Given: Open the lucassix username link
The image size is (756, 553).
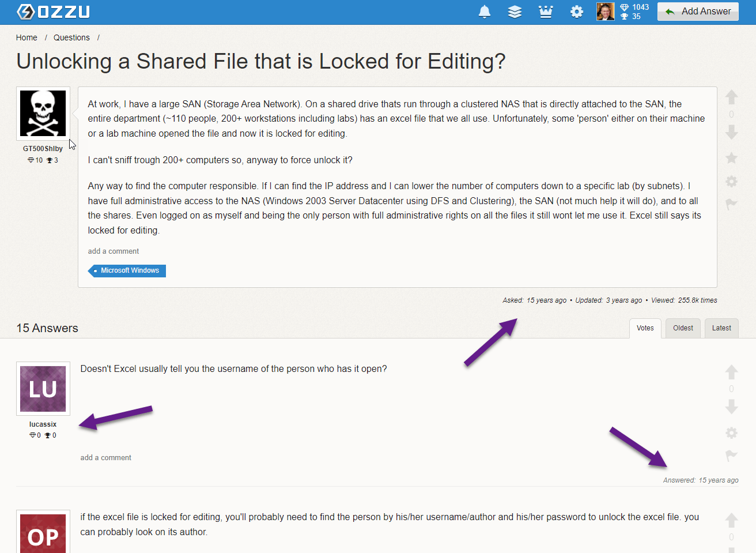Looking at the screenshot, I should point(43,424).
